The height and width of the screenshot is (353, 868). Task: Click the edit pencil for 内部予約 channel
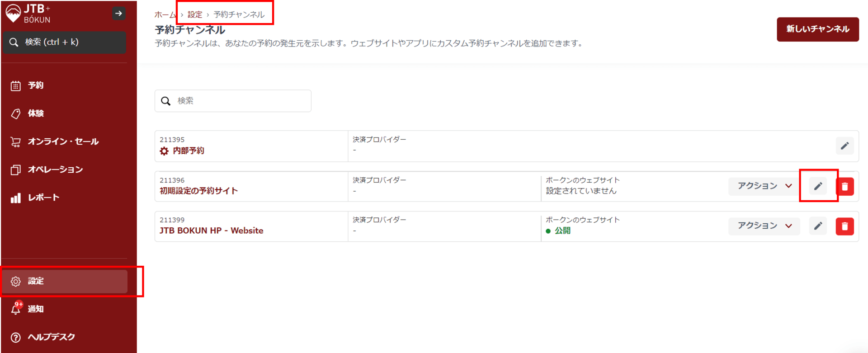pyautogui.click(x=844, y=146)
